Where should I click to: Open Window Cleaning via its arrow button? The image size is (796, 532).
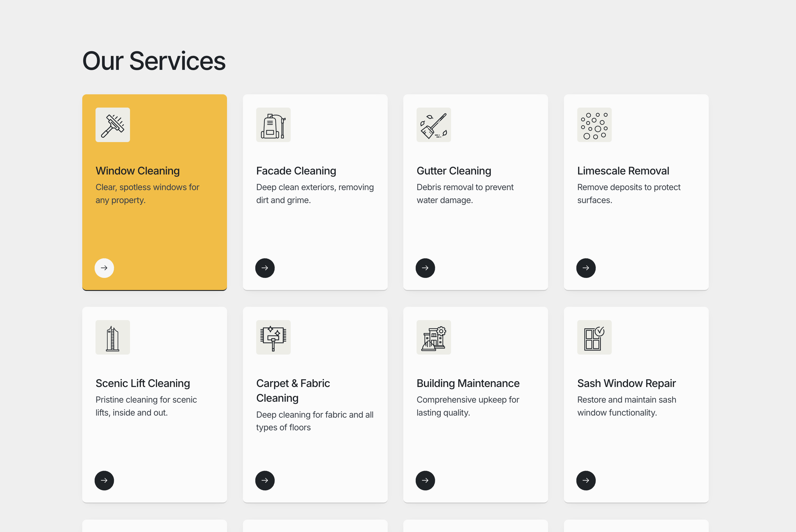click(x=104, y=268)
